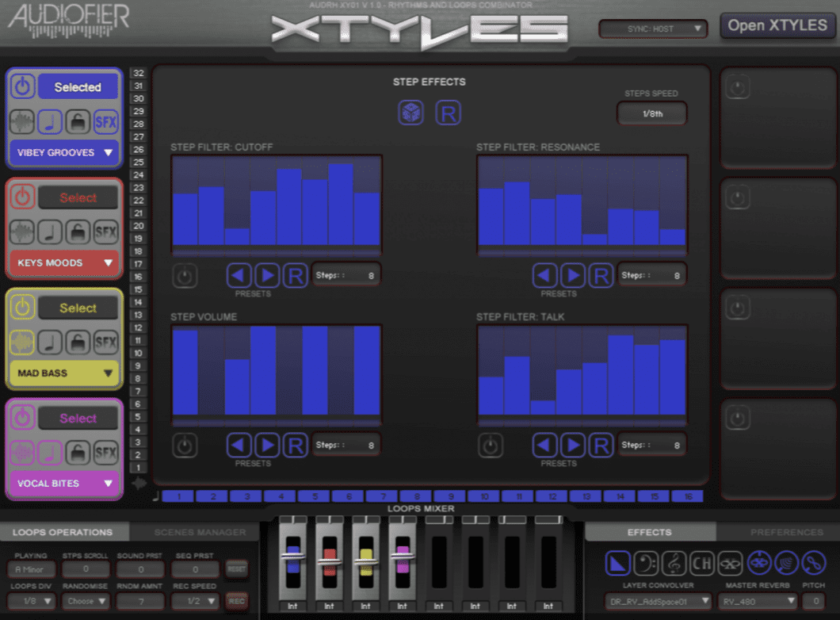The image size is (840, 620).
Task: Switch to the Preferences tab
Action: pyautogui.click(x=778, y=532)
